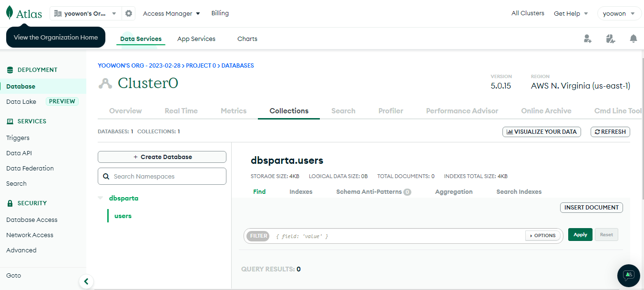Apply the query filter
Screen dimensions: 644x290
(580, 235)
